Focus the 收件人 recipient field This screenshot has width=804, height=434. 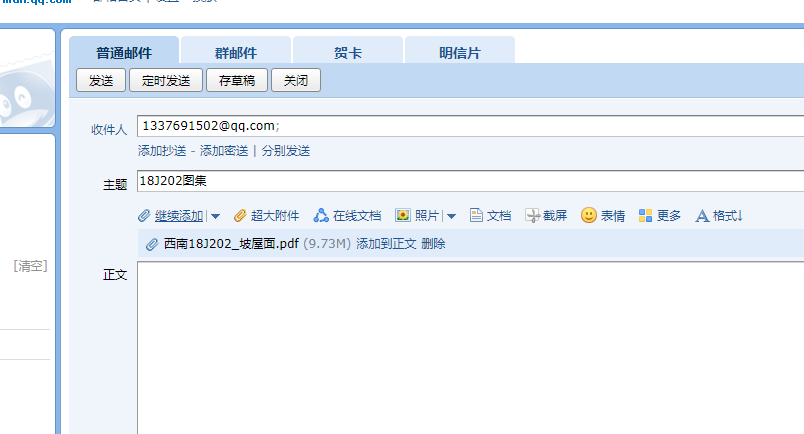pos(471,126)
